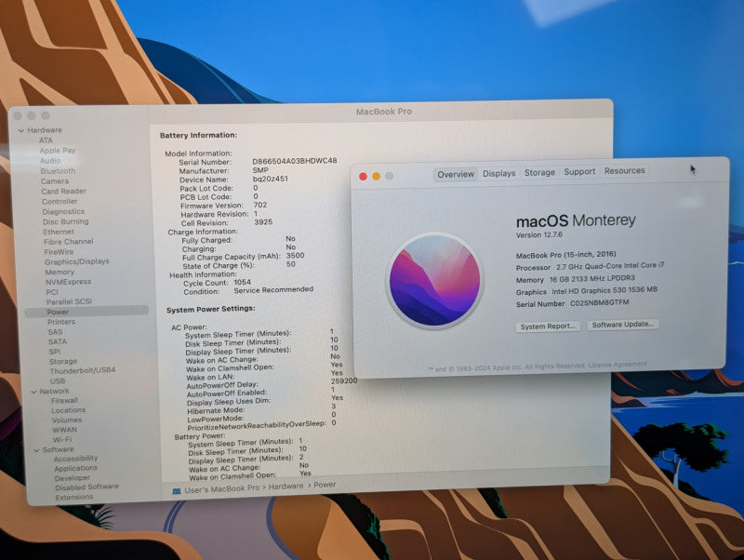The width and height of the screenshot is (744, 560).
Task: Collapse the Hardware section in sidebar
Action: click(x=20, y=130)
